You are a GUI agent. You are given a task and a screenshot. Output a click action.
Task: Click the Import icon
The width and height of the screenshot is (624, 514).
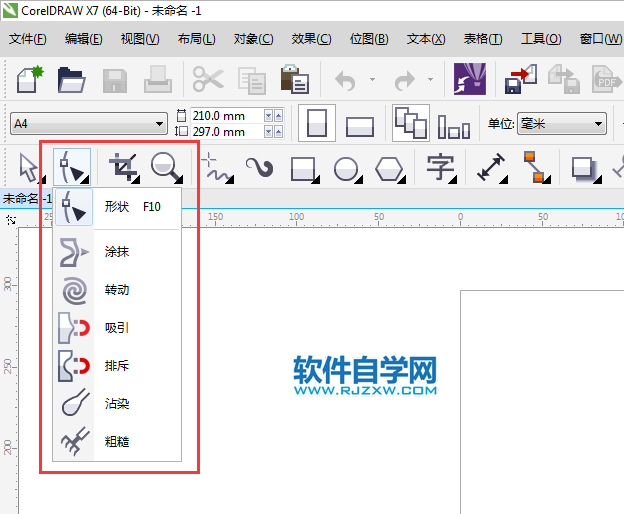click(521, 79)
